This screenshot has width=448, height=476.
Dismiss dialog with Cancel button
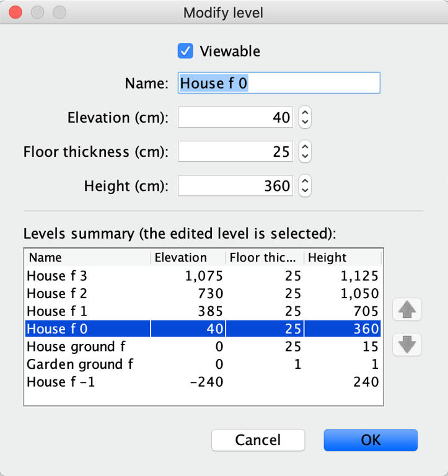[x=258, y=440]
